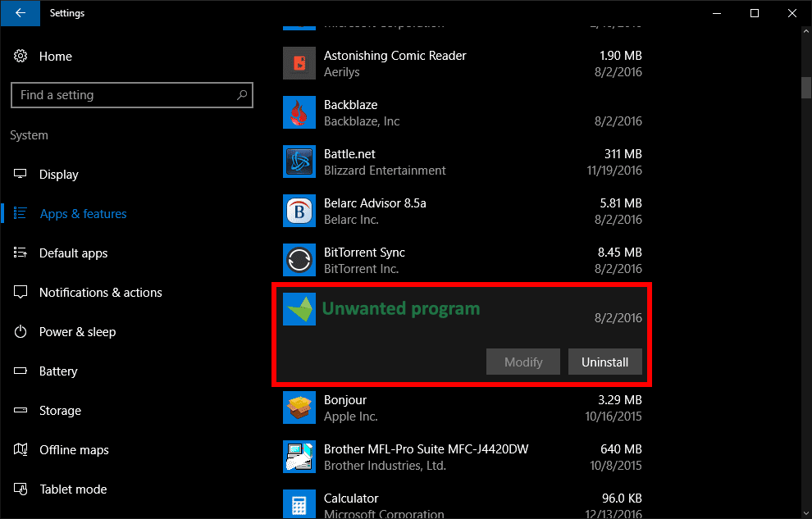812x519 pixels.
Task: Click the Tablet mode icon
Action: click(x=21, y=489)
